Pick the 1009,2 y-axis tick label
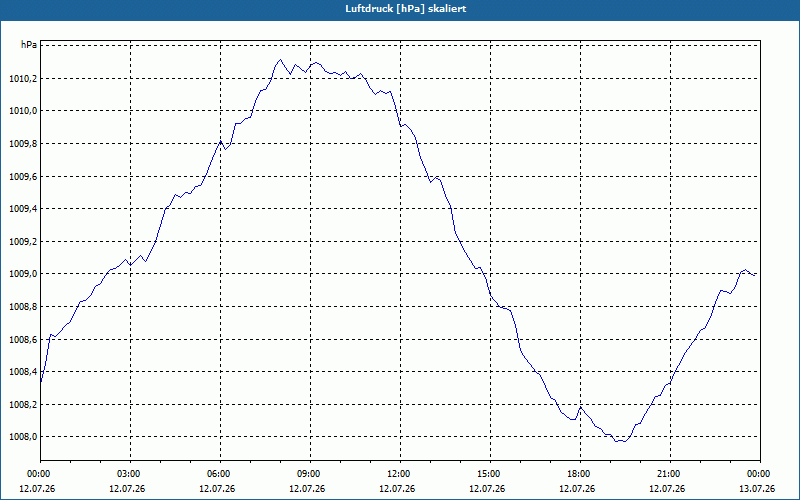This screenshot has width=800, height=500. (23, 241)
